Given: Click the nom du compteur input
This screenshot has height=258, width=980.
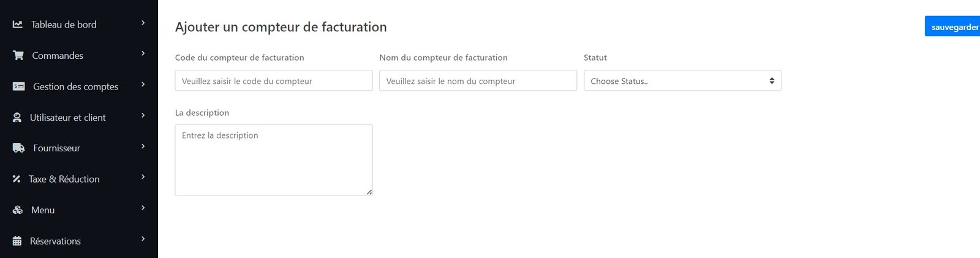Looking at the screenshot, I should [478, 81].
